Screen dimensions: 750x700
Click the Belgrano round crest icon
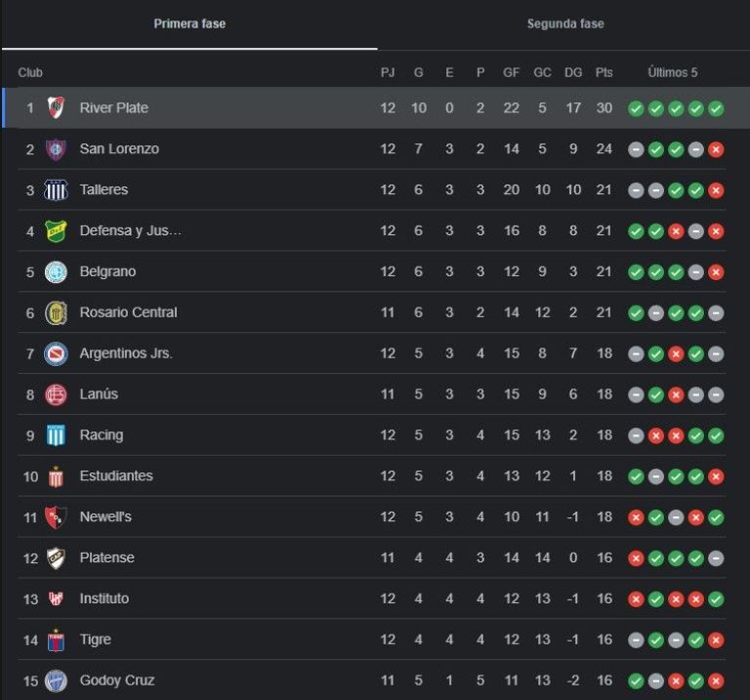click(x=56, y=271)
